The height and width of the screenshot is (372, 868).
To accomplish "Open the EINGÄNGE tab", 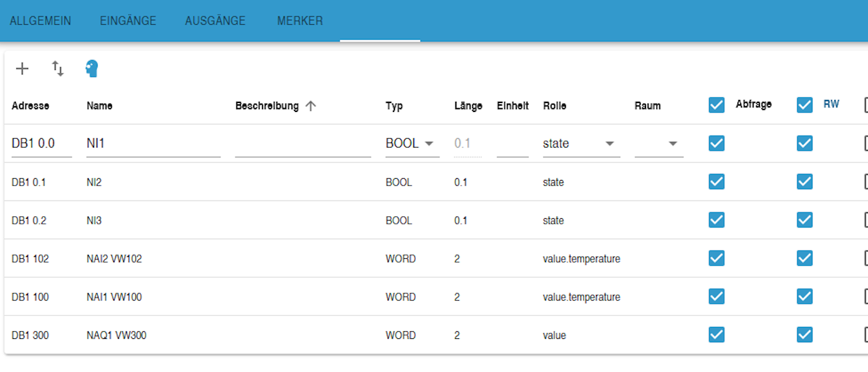I will pyautogui.click(x=128, y=21).
